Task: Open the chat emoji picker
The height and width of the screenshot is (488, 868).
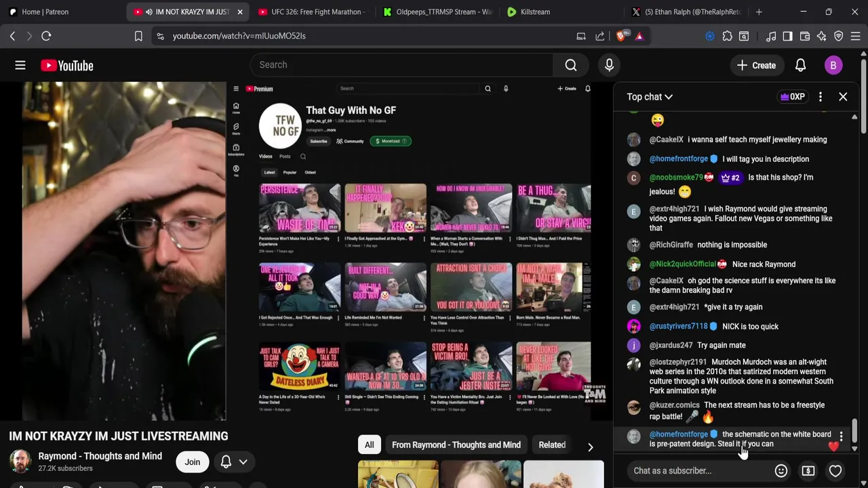Action: tap(781, 470)
